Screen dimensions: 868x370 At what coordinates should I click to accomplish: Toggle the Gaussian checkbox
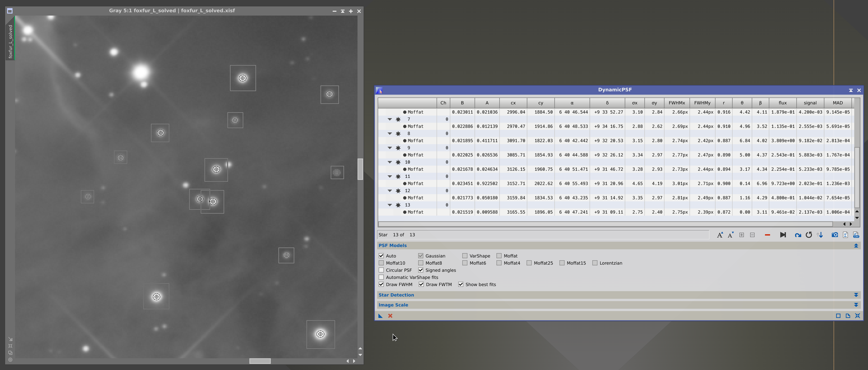click(x=420, y=256)
